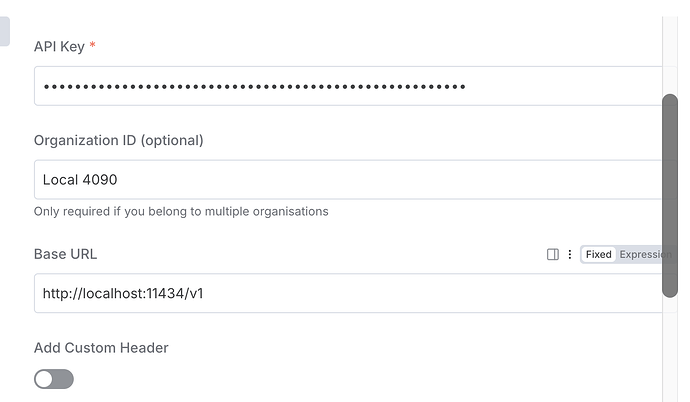Click the red required asterisk by API Key
This screenshot has height=402, width=690.
coord(93,46)
